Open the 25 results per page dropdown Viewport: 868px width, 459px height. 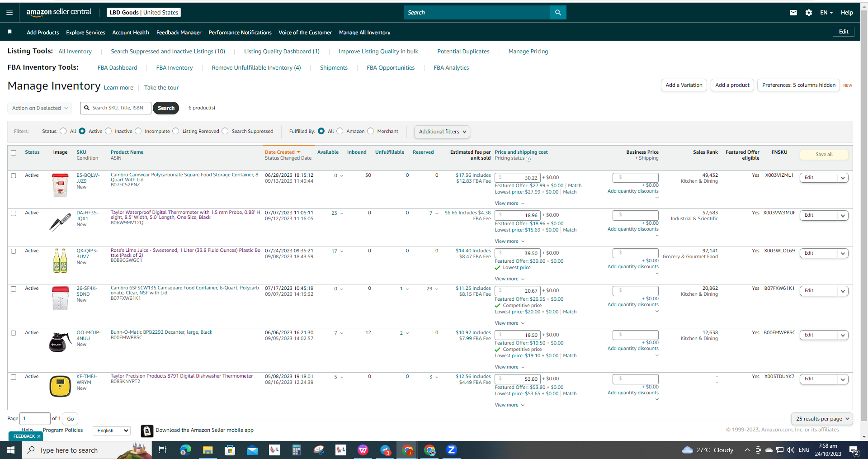click(x=822, y=419)
